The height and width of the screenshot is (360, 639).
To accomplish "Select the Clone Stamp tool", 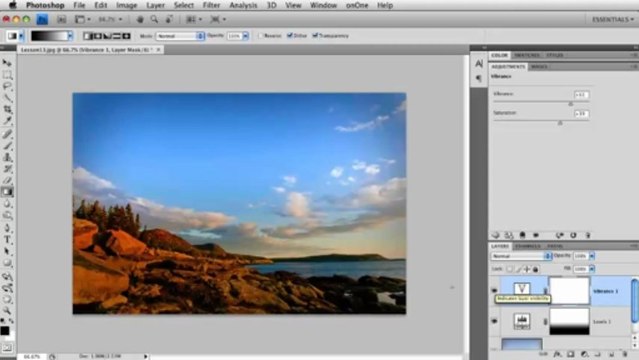I will tap(7, 157).
